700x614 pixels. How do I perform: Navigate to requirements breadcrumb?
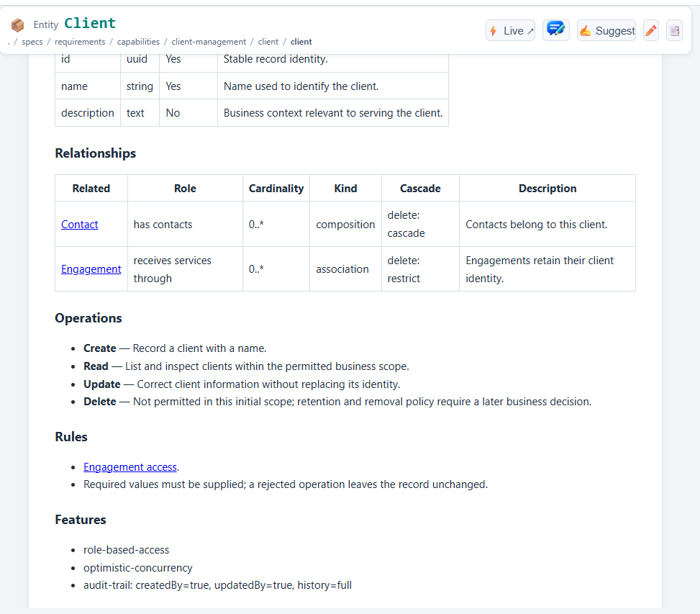[x=80, y=42]
